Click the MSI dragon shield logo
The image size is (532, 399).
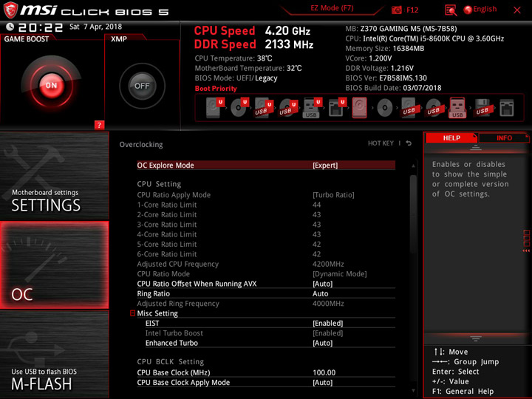pos(10,10)
